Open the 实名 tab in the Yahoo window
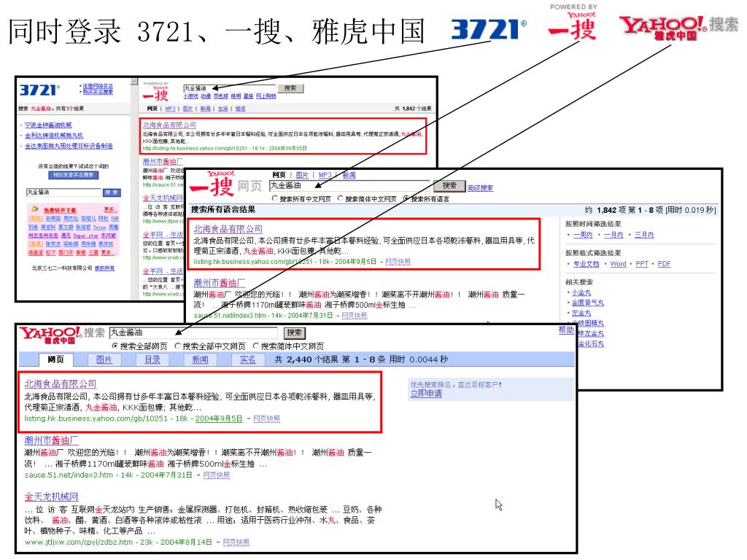The width and height of the screenshot is (747, 560). point(248,359)
